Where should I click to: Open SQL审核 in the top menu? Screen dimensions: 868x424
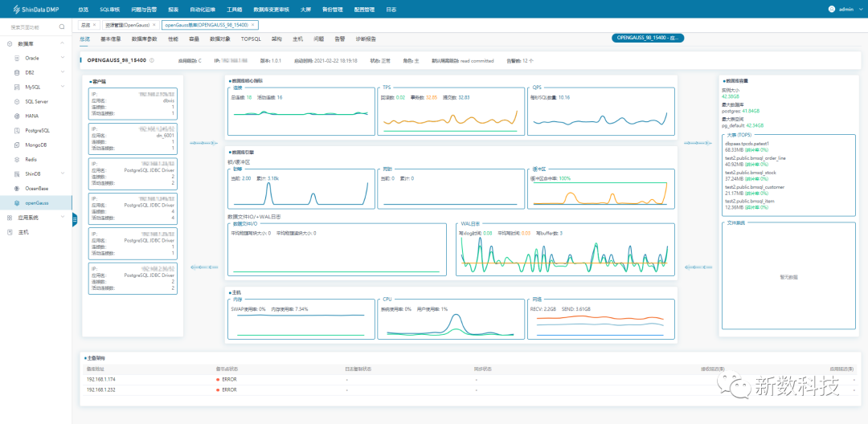pyautogui.click(x=109, y=10)
